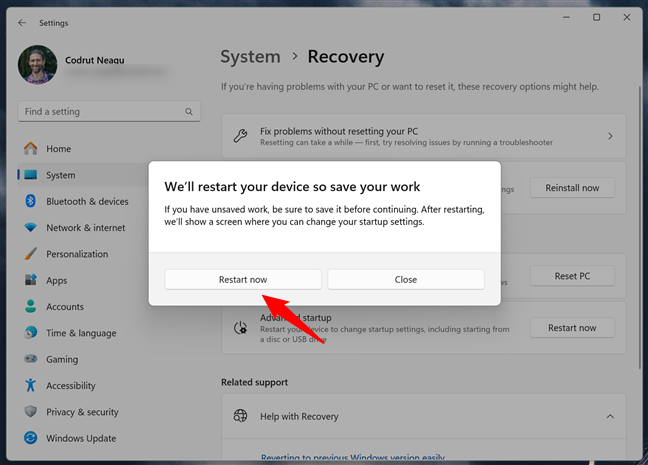
Task: Open the Apps sidebar icon
Action: click(x=31, y=280)
